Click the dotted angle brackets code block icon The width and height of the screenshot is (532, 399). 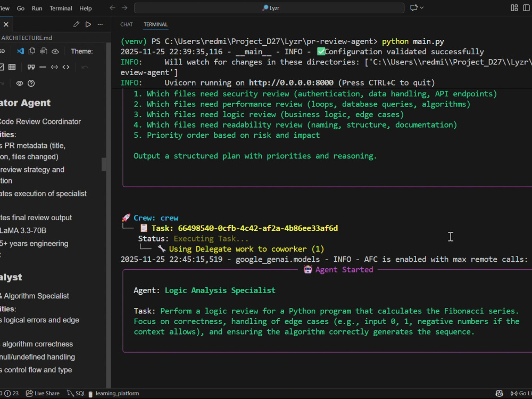pyautogui.click(x=54, y=67)
